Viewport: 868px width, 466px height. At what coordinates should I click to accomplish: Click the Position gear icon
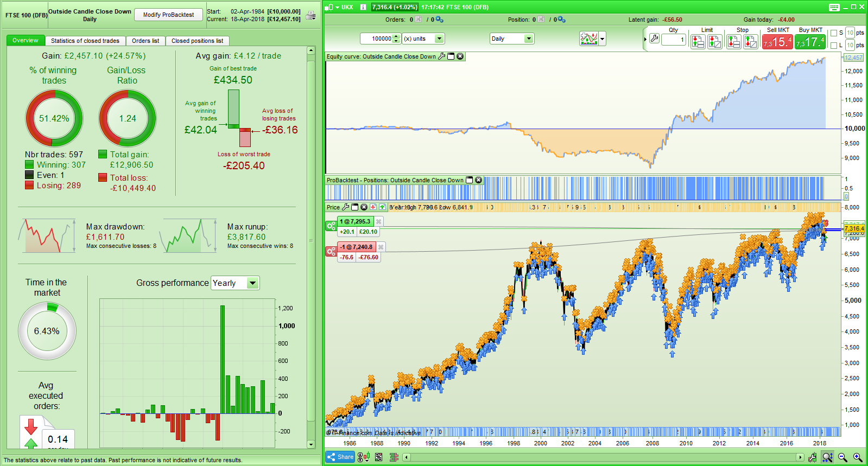point(561,20)
